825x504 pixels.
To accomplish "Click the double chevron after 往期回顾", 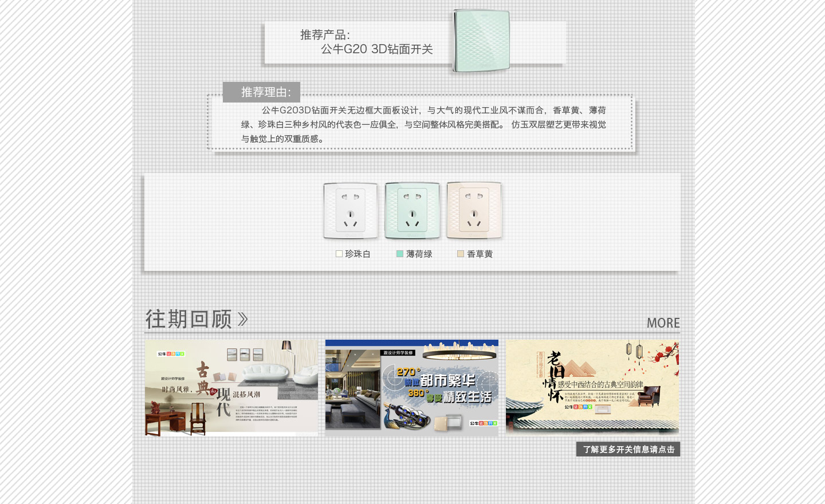I will (x=243, y=319).
